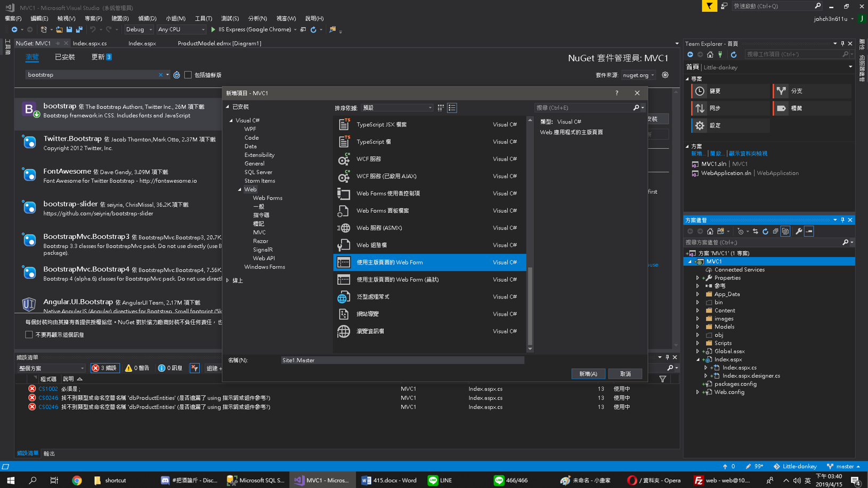This screenshot has height=488, width=868.
Task: Collapse the Web node in template tree
Action: coord(240,189)
